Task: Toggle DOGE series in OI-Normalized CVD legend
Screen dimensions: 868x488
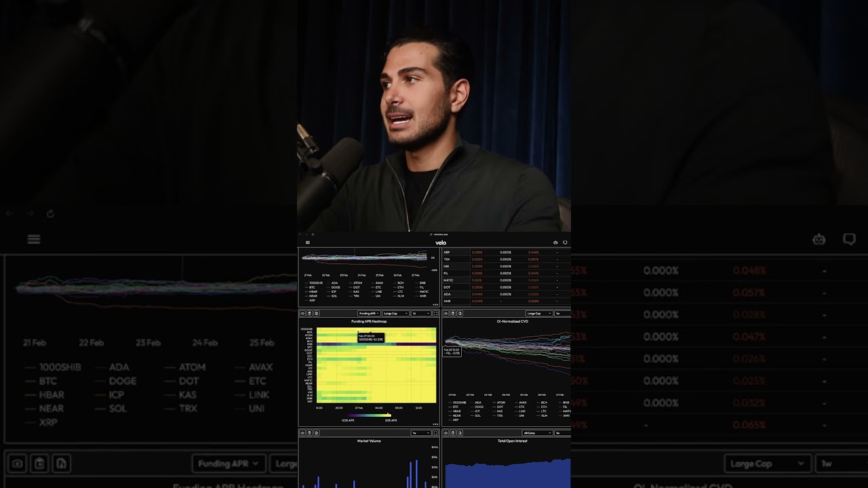Action: tap(479, 407)
